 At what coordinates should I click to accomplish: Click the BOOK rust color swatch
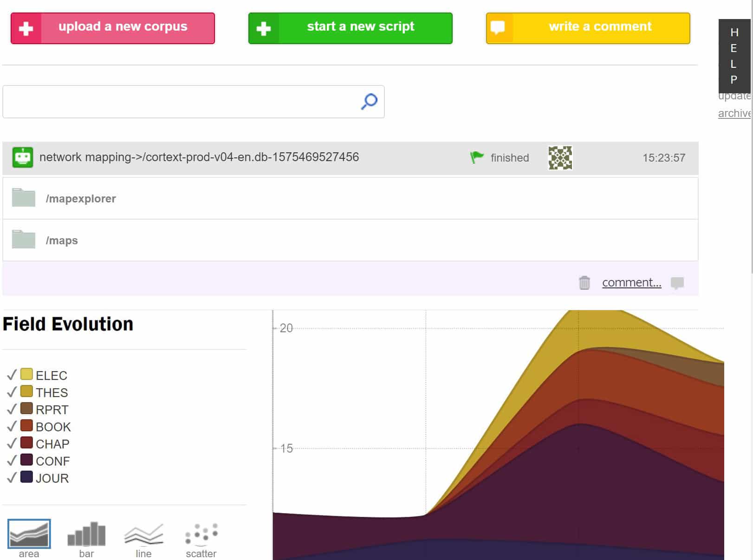click(26, 426)
